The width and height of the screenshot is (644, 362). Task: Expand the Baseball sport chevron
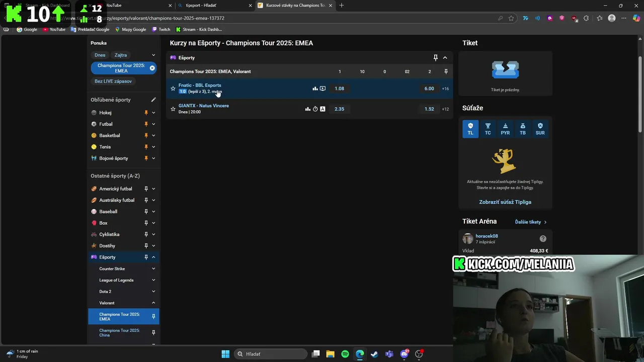coord(153,212)
